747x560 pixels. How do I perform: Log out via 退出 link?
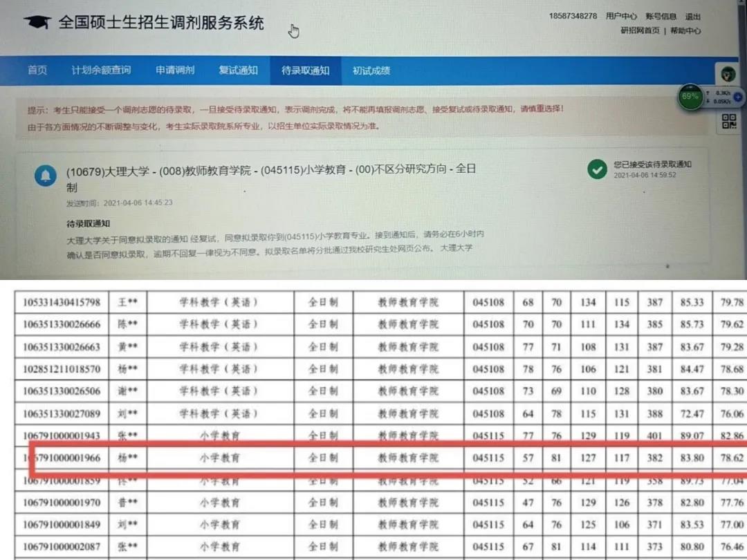pyautogui.click(x=692, y=16)
